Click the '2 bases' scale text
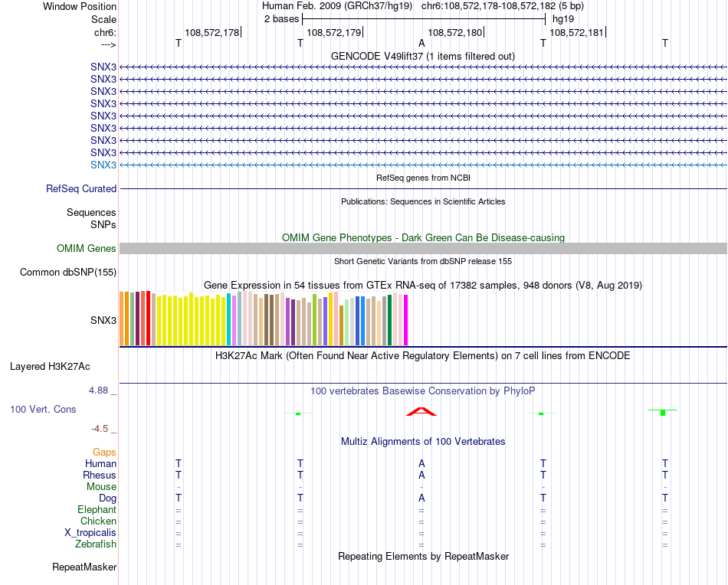This screenshot has width=728, height=585. (x=281, y=19)
